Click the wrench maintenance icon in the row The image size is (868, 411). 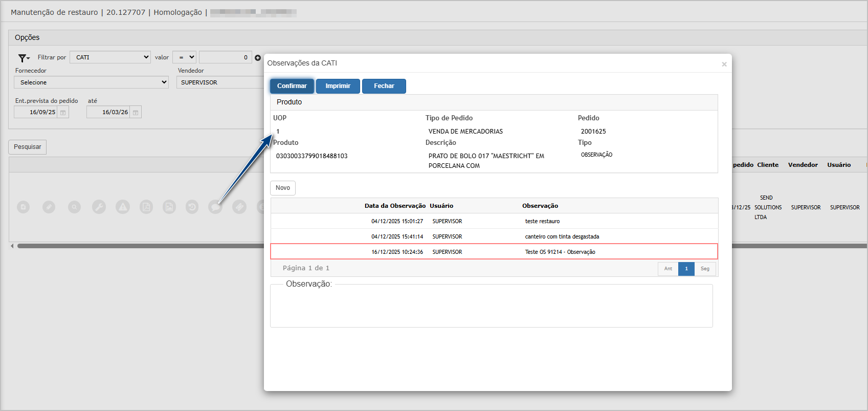[x=99, y=207]
